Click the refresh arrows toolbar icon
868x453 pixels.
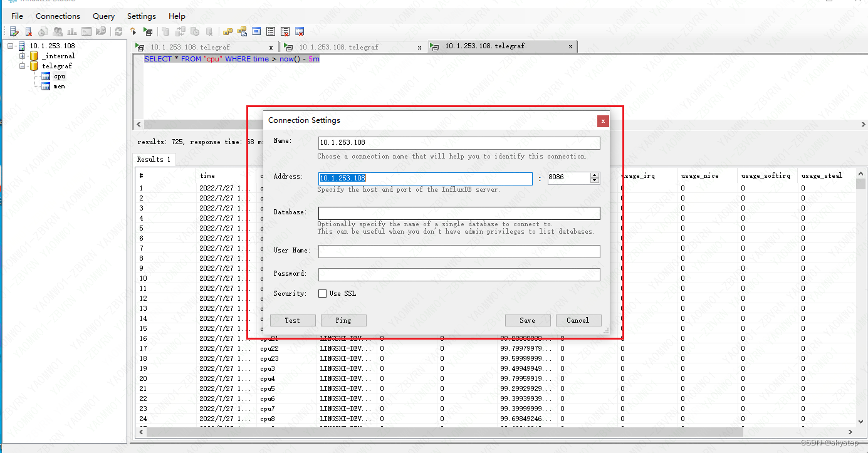pos(118,31)
